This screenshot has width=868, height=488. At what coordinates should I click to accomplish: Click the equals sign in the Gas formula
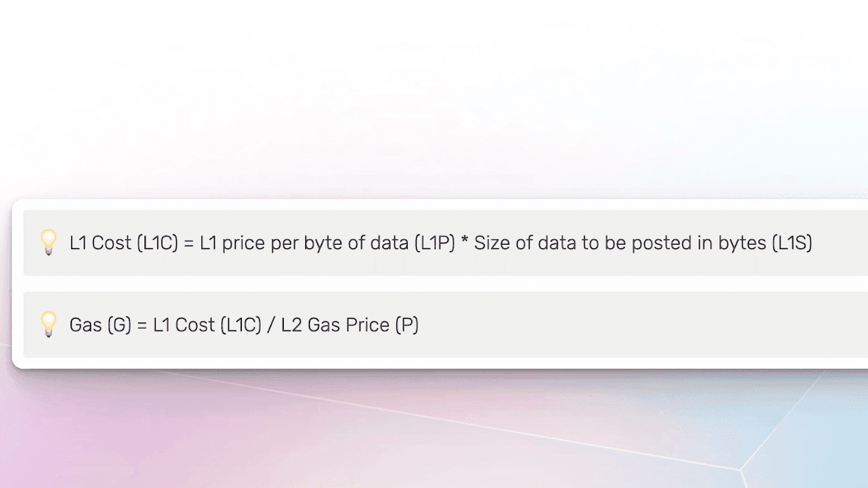pos(142,325)
